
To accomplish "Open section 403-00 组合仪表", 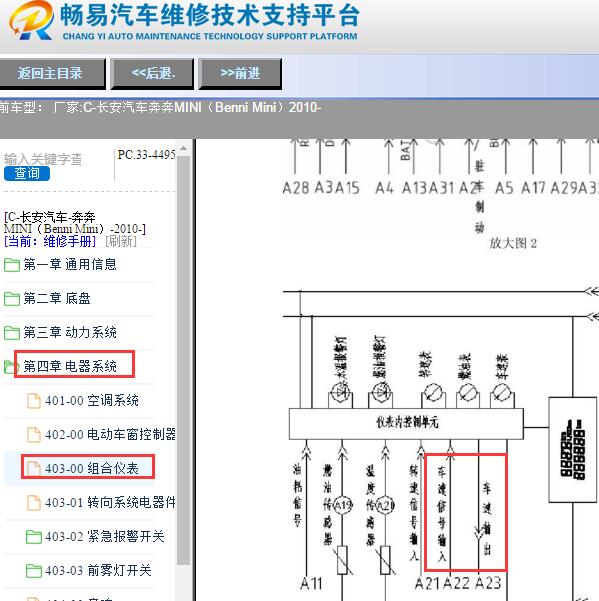I will click(92, 468).
